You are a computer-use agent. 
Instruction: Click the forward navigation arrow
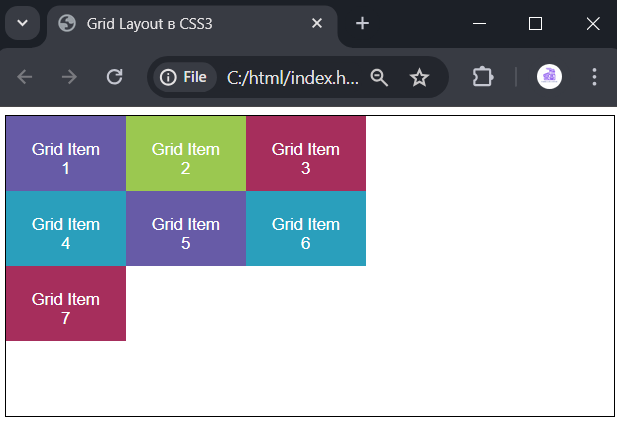click(69, 77)
